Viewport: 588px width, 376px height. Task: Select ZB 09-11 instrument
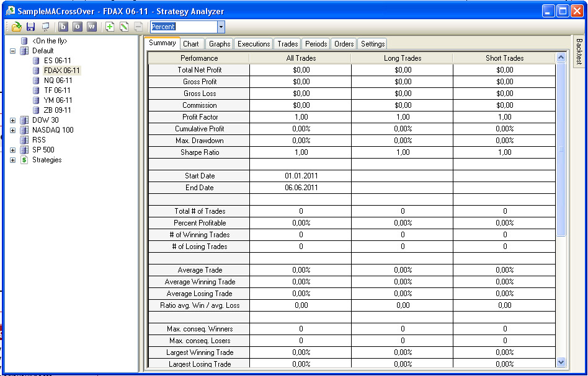coord(58,110)
